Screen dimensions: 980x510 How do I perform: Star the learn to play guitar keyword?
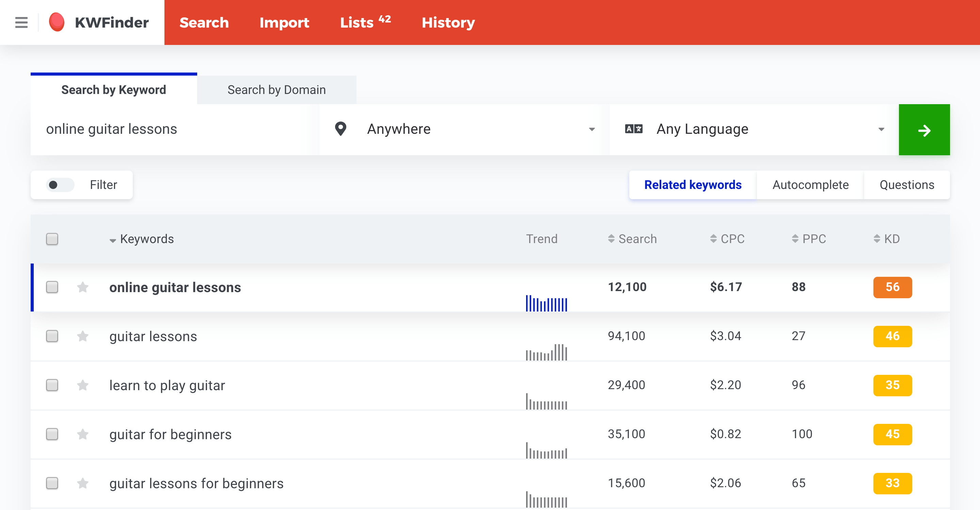coord(82,385)
